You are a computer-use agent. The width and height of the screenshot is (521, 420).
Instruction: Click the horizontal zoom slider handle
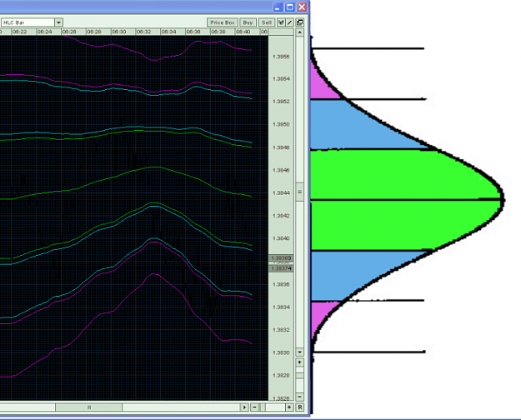click(x=263, y=407)
